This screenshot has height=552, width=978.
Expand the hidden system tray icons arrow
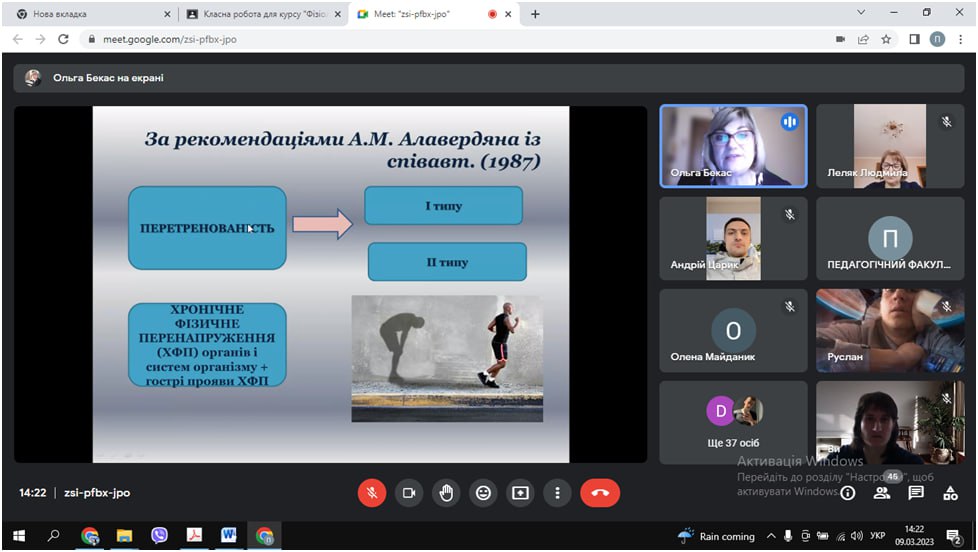point(773,536)
